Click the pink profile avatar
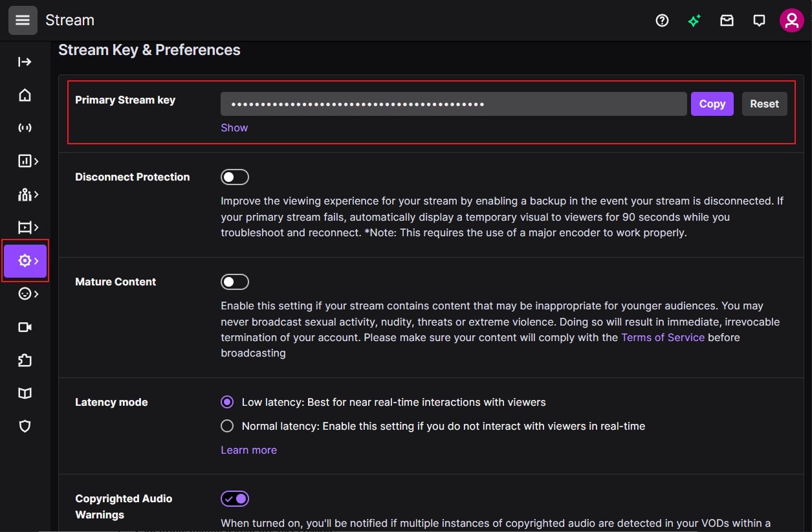This screenshot has width=812, height=532. (791, 21)
